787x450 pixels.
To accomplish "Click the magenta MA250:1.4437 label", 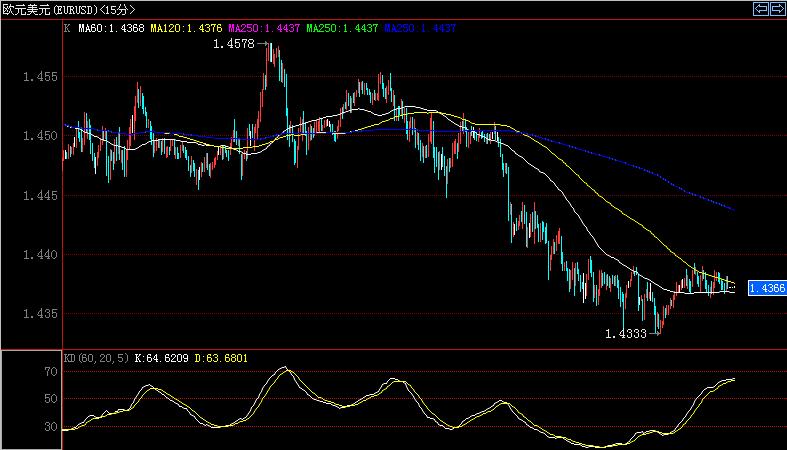I will (x=264, y=28).
